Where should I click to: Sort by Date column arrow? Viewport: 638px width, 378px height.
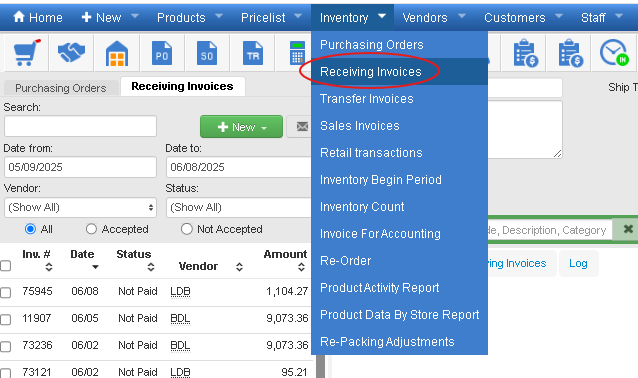95,267
